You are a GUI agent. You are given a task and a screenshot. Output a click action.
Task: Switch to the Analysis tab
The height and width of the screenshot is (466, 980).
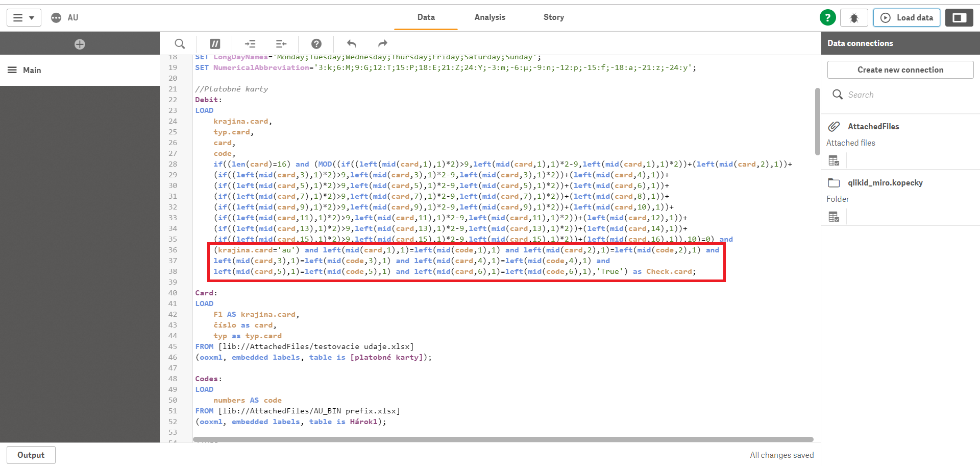point(489,17)
